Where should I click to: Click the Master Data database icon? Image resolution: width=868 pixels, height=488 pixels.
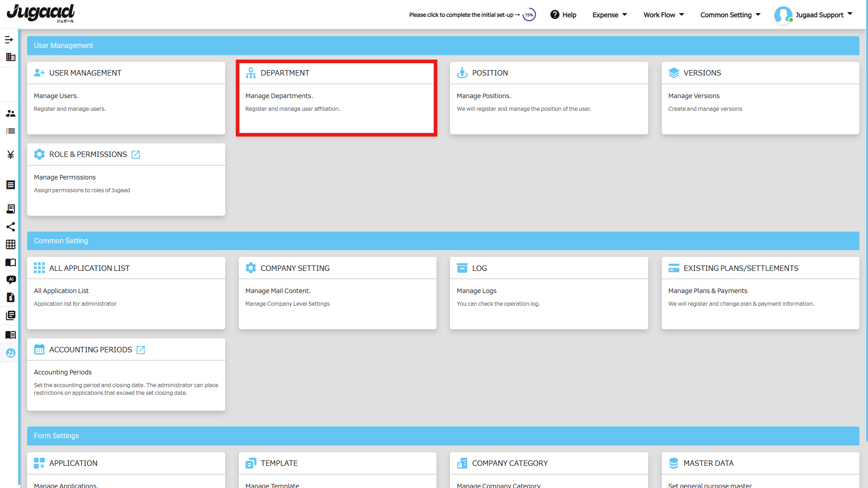point(674,463)
